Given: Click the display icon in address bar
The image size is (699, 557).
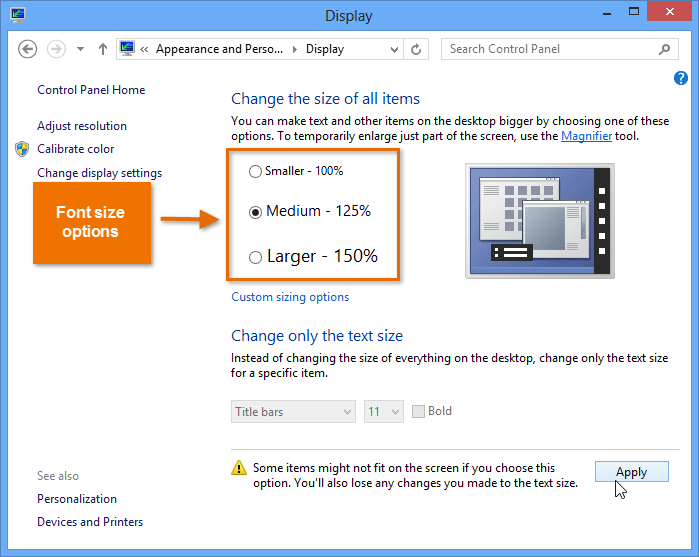Looking at the screenshot, I should pos(127,49).
